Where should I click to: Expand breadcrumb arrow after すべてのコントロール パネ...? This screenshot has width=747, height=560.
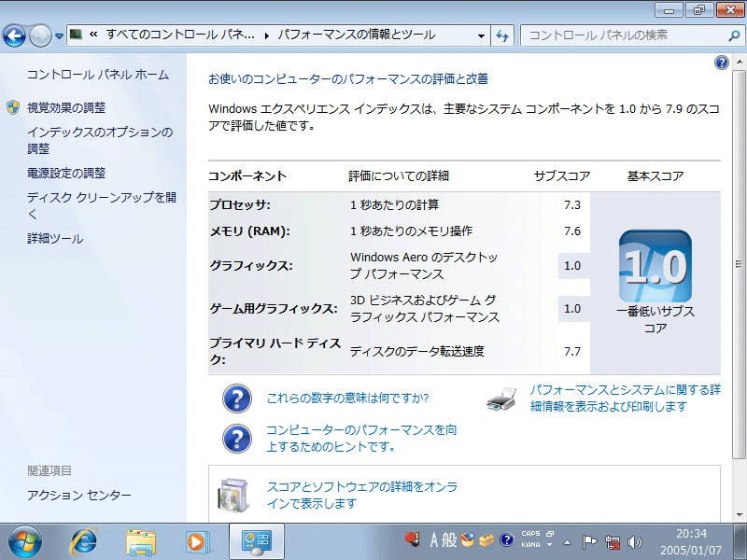pyautogui.click(x=267, y=35)
